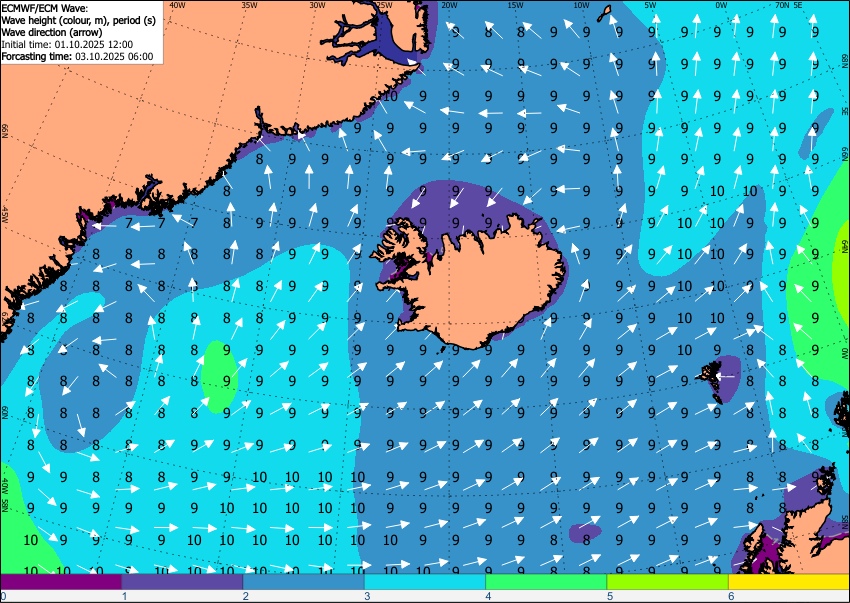Viewport: 850px width, 603px height.
Task: Click 'Initial time: 01.10.2025 12:00' text
Action: click(67, 44)
